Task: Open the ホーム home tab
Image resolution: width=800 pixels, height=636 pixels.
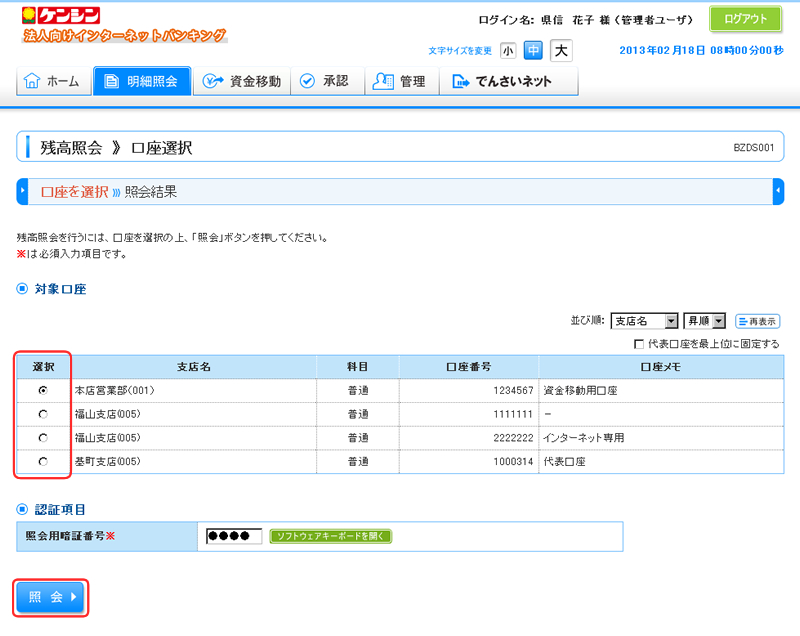Action: [52, 82]
